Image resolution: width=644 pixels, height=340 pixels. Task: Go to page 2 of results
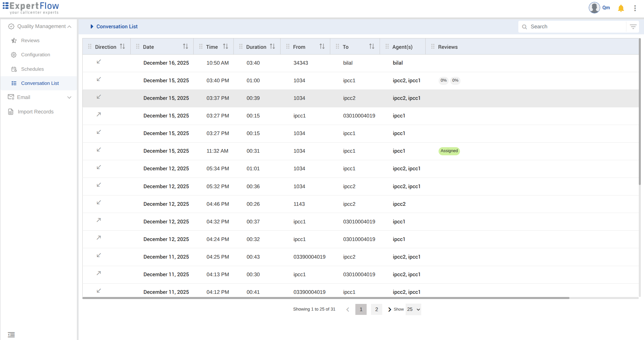pos(376,309)
